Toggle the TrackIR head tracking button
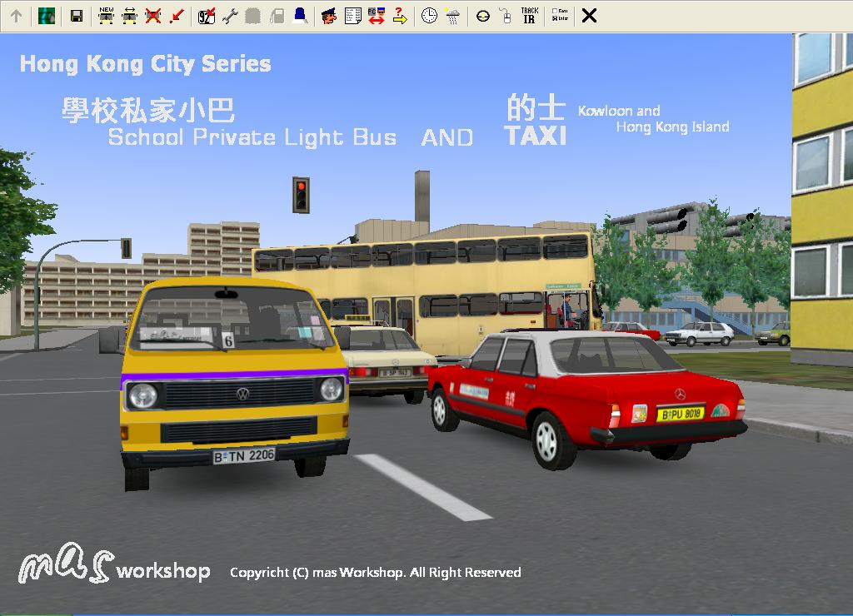 pos(529,15)
